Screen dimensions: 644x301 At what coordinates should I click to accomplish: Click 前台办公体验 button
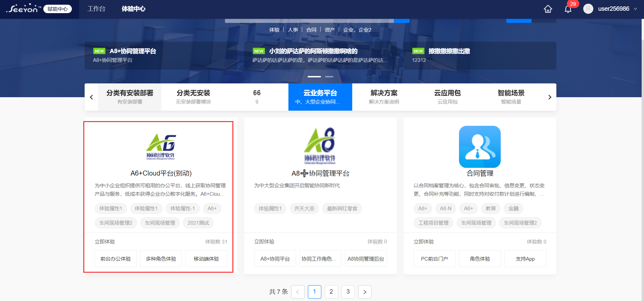(x=116, y=259)
